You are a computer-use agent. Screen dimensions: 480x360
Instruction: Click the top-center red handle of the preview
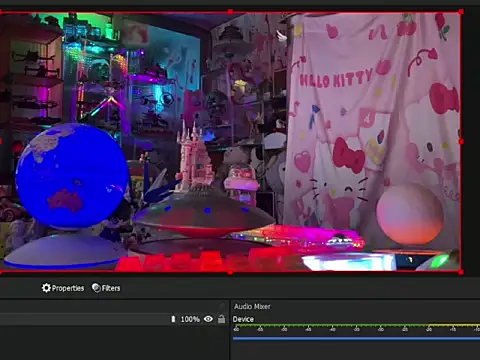tap(230, 12)
